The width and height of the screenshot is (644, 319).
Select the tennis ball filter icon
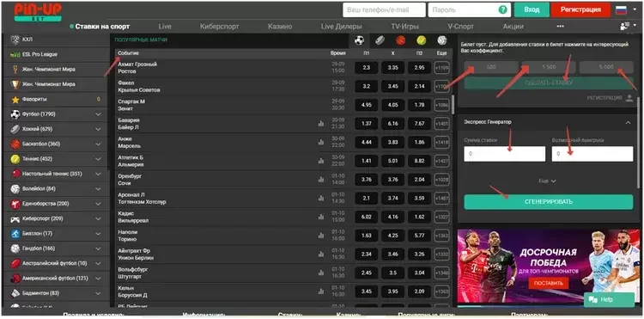click(x=422, y=40)
